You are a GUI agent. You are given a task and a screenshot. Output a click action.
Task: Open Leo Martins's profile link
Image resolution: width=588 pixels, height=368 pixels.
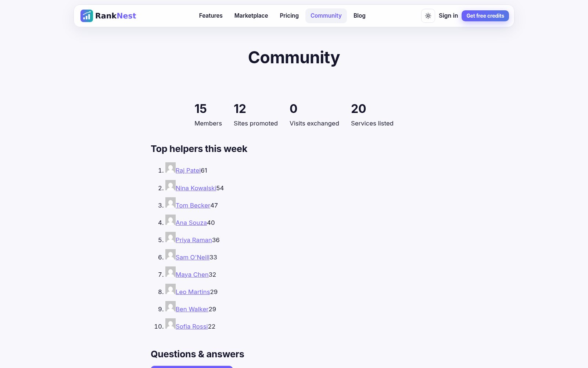click(x=193, y=292)
